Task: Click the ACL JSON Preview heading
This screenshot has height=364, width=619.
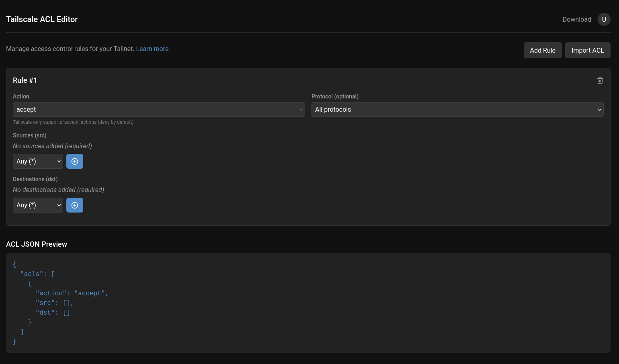Action: click(37, 244)
